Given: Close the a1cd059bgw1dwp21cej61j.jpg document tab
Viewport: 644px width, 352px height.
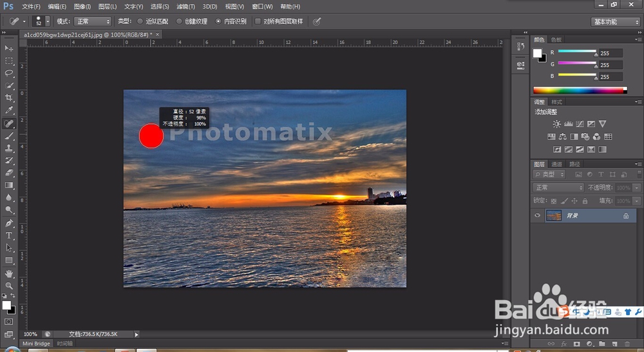Looking at the screenshot, I should click(157, 35).
